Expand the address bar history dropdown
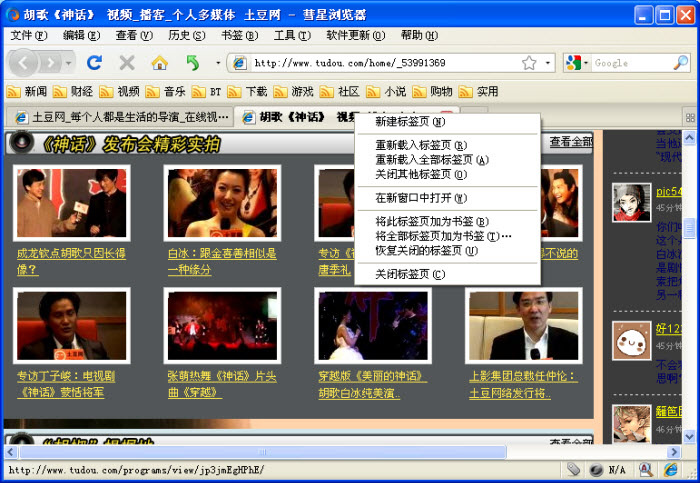Image resolution: width=700 pixels, height=483 pixels. click(548, 63)
